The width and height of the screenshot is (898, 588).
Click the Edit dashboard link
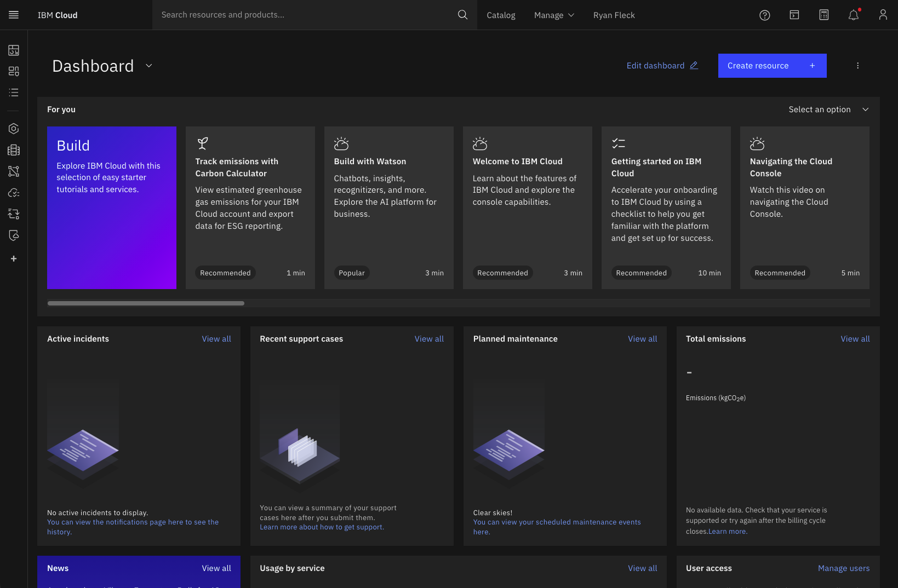(662, 66)
